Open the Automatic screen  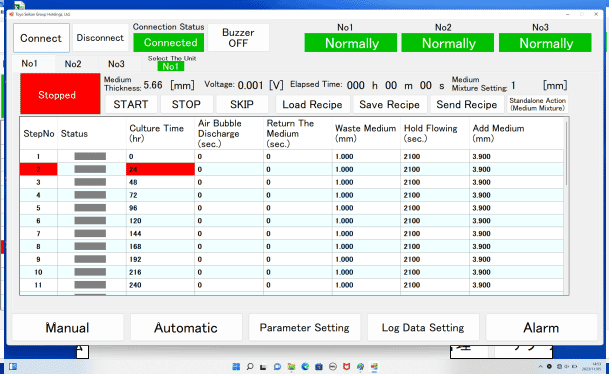pos(186,328)
